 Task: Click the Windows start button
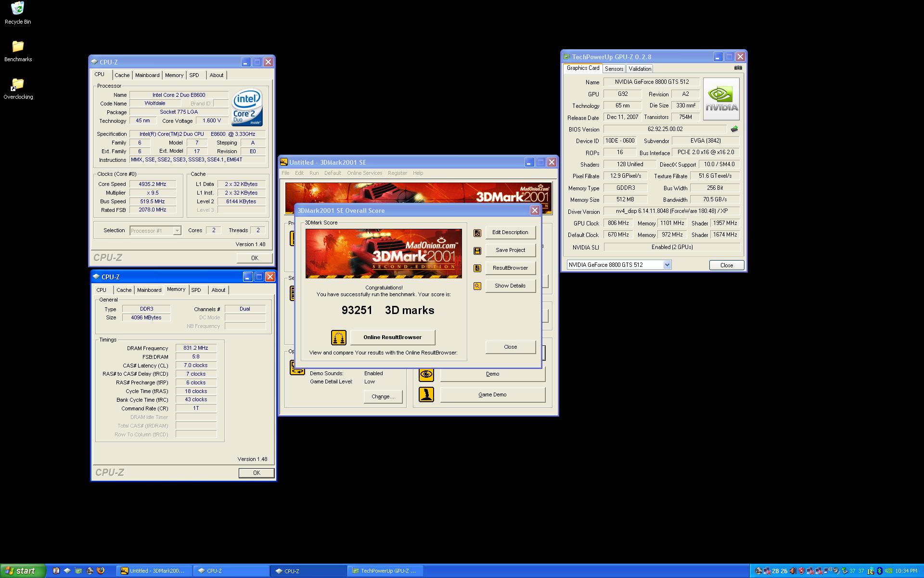23,571
